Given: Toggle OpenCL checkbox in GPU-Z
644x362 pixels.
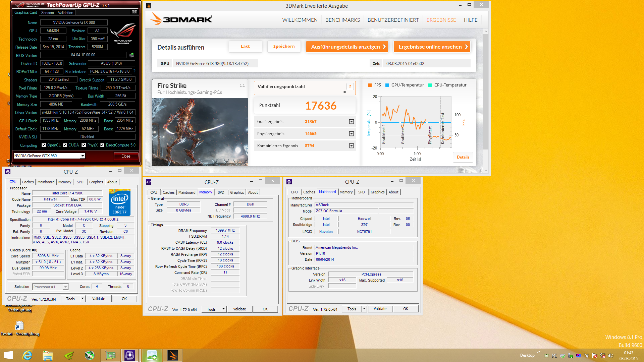Looking at the screenshot, I should (x=44, y=145).
